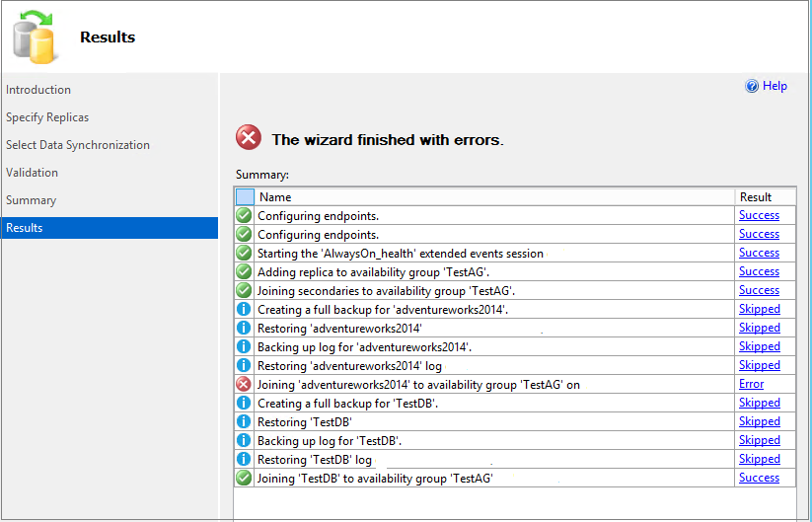Click green check icon for Joining TestDB row
The height and width of the screenshot is (522, 812).
(244, 478)
